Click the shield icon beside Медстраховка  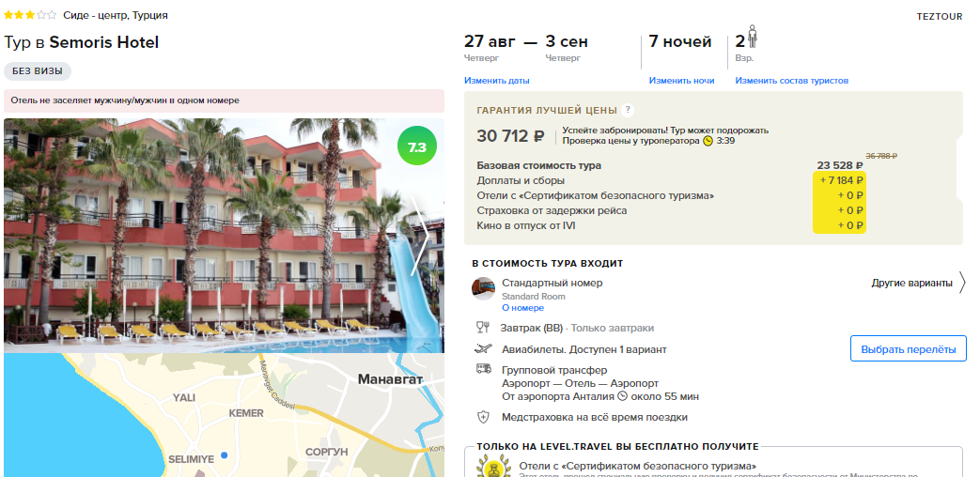point(483,417)
